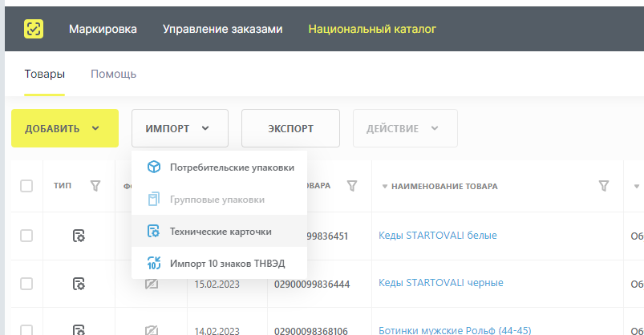Image resolution: width=644 pixels, height=335 pixels.
Task: Switch to the Помощь tab
Action: 113,75
